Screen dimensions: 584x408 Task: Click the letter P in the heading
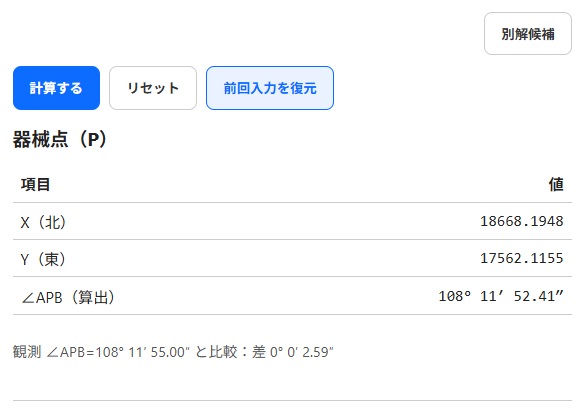[93, 140]
